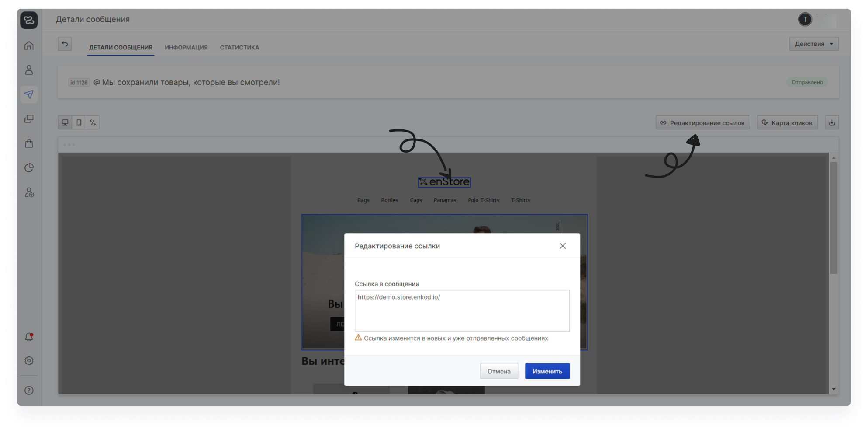This screenshot has height=432, width=868.
Task: Click the back arrow button
Action: click(x=65, y=44)
